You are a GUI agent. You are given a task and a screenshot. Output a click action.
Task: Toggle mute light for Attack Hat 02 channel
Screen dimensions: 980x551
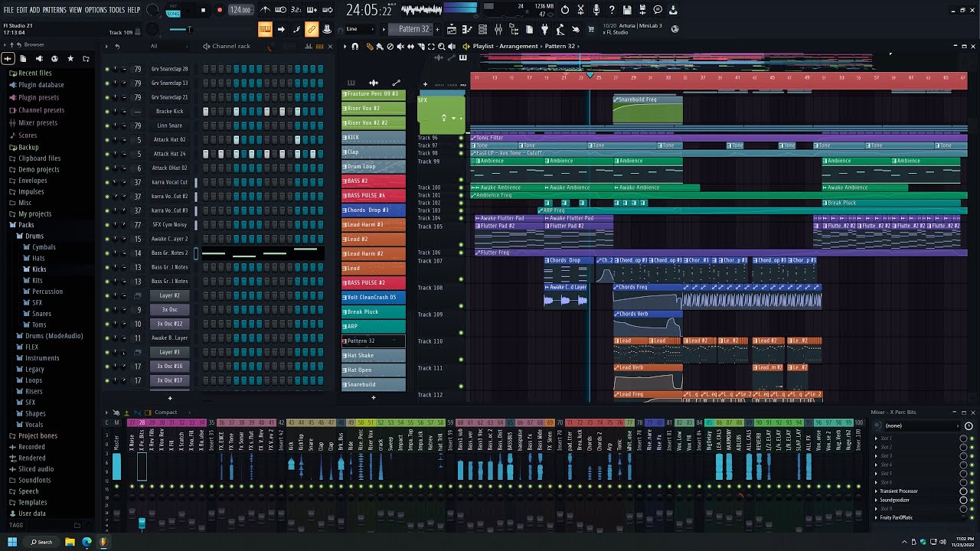click(107, 140)
